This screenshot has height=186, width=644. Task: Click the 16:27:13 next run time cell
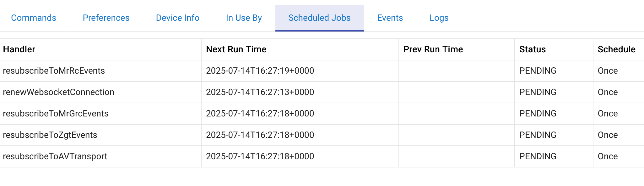[x=260, y=92]
